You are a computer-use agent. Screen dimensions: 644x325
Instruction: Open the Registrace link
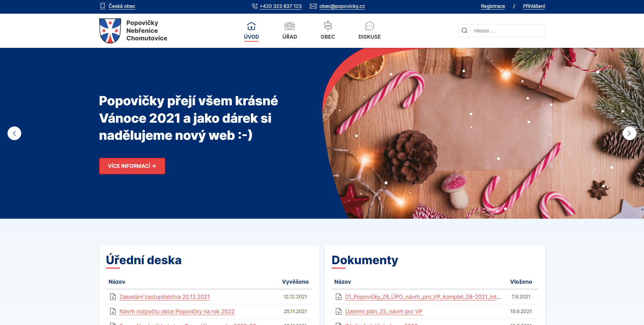click(492, 6)
